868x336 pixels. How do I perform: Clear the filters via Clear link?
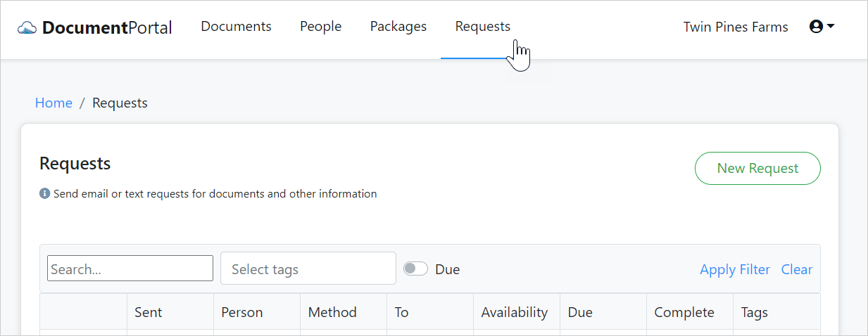(x=796, y=269)
